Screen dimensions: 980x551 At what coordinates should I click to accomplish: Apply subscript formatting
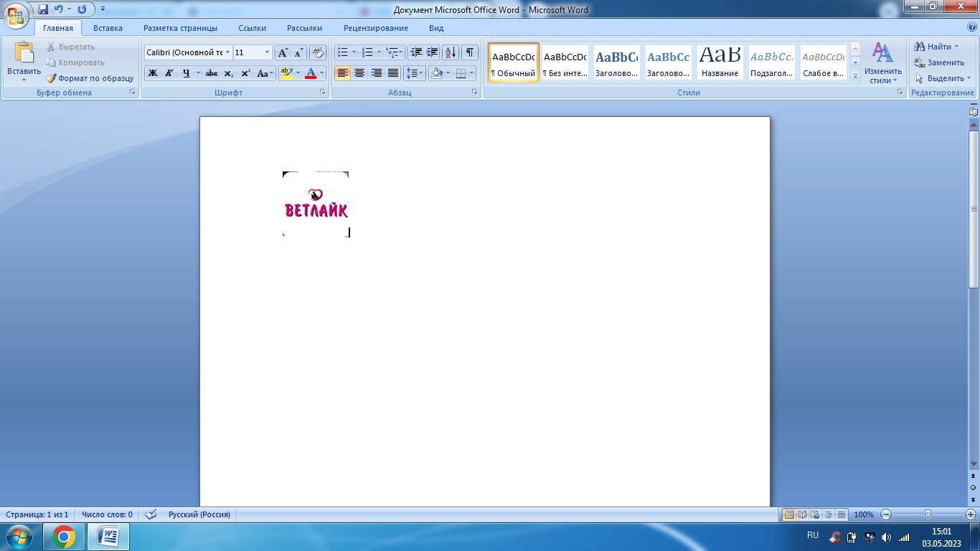pos(228,73)
